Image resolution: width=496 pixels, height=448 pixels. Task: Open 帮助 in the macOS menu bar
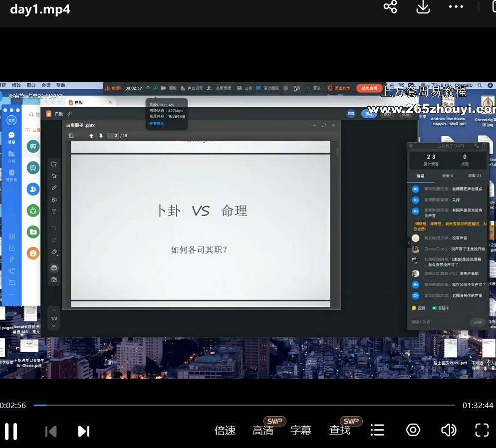tap(61, 85)
